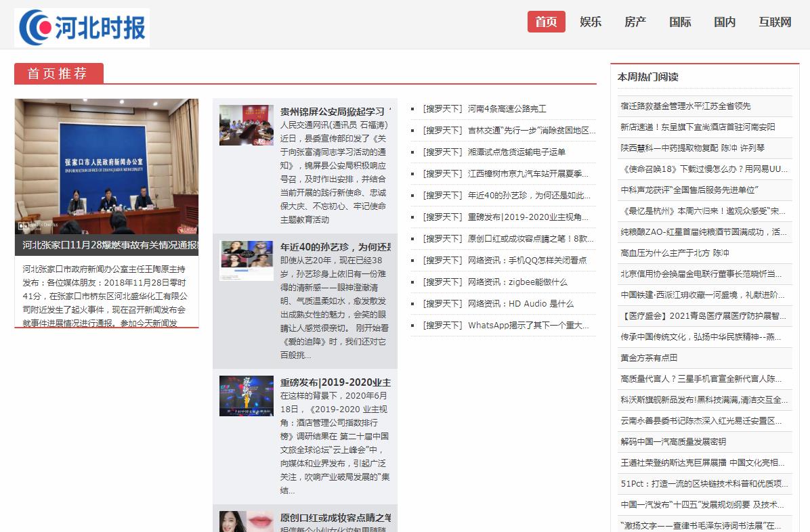Open hot read 高质量代言人？三星手机官宣
The width and height of the screenshot is (810, 532).
point(701,378)
